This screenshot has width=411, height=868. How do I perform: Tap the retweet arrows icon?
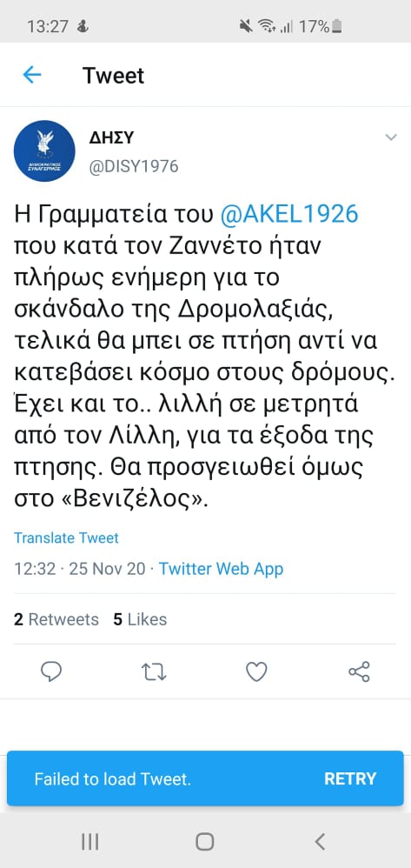pos(154,672)
